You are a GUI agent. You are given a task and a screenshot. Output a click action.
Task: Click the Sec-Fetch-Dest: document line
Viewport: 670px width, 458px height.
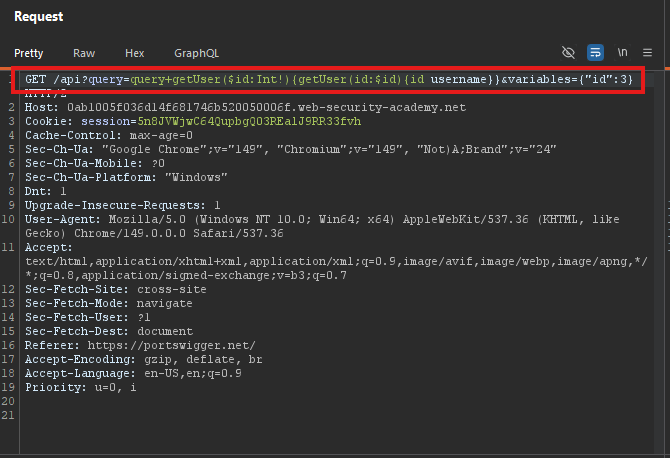[x=109, y=332]
